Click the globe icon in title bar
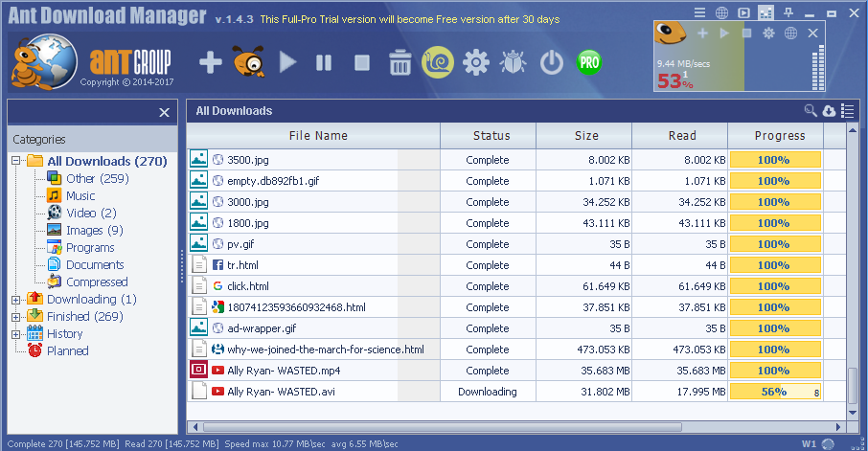This screenshot has width=868, height=451. [721, 12]
